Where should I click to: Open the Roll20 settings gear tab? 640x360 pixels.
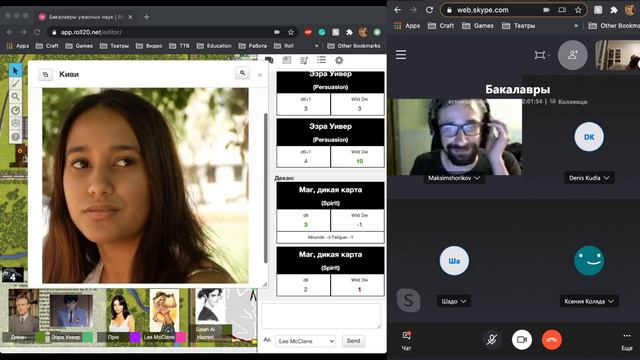point(339,60)
